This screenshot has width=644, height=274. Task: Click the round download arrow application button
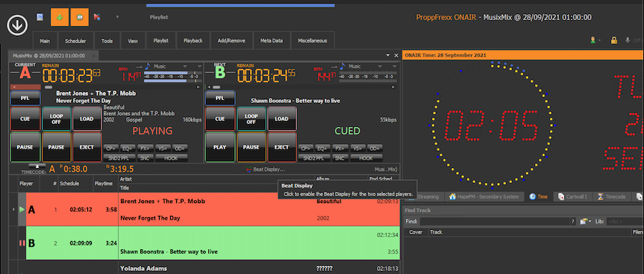17,25
